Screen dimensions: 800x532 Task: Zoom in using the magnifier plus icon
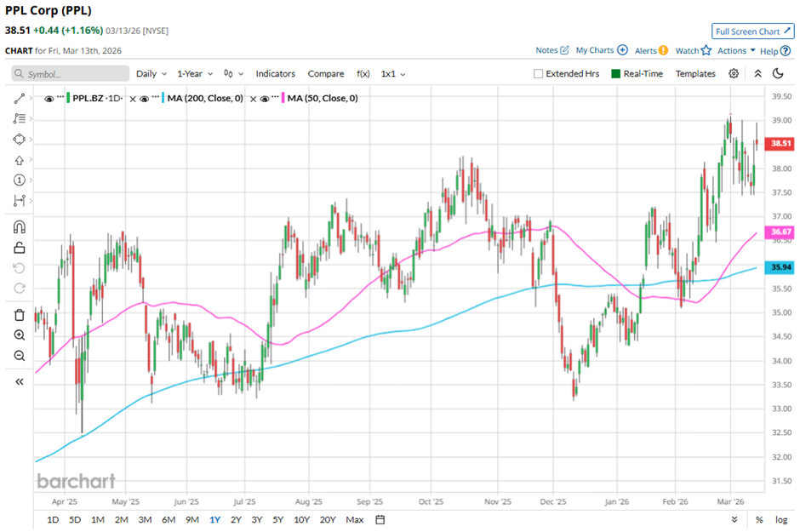pos(20,335)
